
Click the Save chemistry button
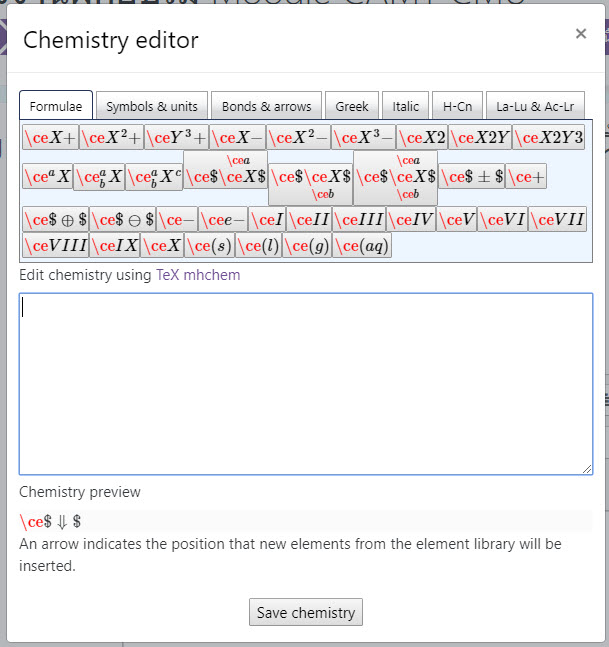[x=305, y=612]
